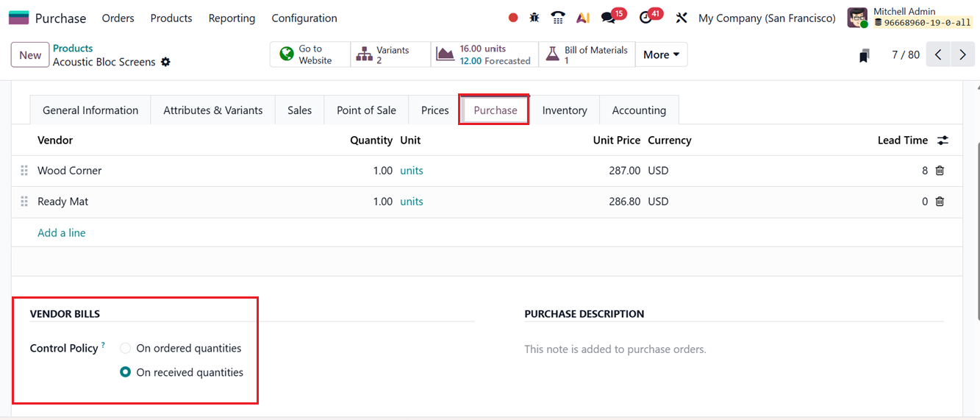Select On received quantities option
980x420 pixels.
[126, 372]
